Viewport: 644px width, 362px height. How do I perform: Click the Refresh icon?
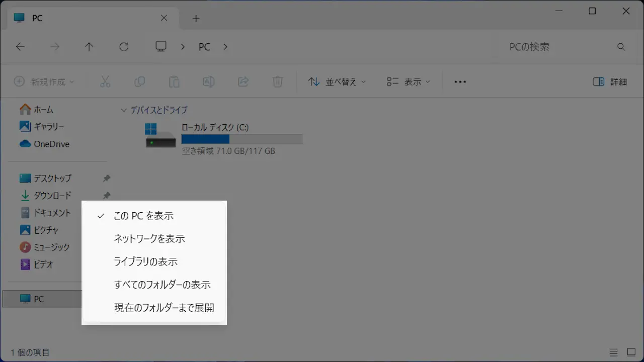[124, 47]
